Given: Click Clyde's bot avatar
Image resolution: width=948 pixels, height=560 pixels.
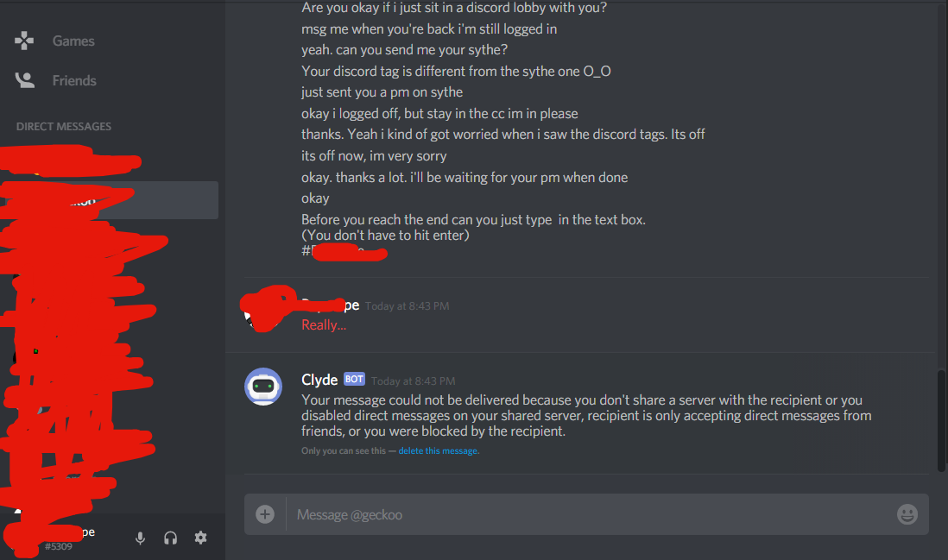Looking at the screenshot, I should tap(263, 387).
